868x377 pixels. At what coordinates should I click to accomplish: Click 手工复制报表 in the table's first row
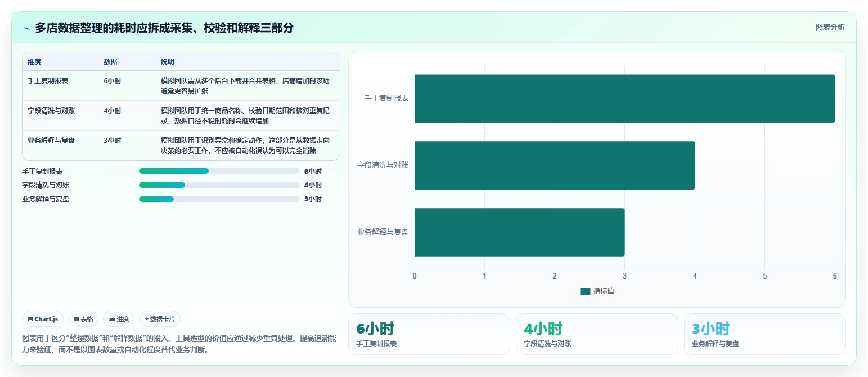[x=48, y=81]
